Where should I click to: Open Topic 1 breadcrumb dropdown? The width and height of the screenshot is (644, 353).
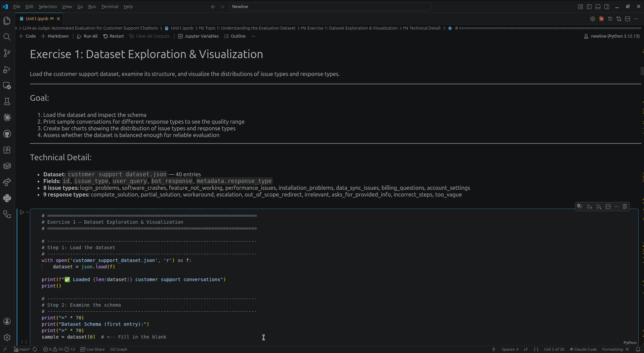247,28
